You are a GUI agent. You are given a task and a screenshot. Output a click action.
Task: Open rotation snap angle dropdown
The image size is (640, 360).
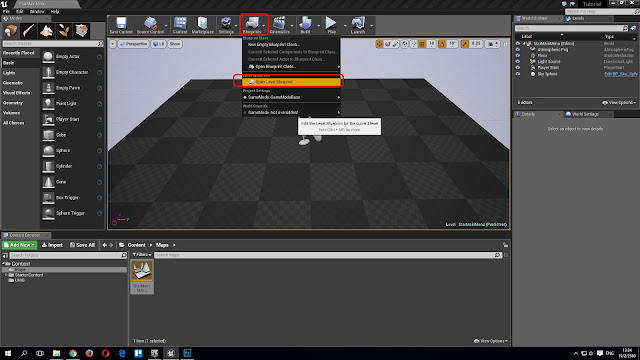pyautogui.click(x=452, y=44)
